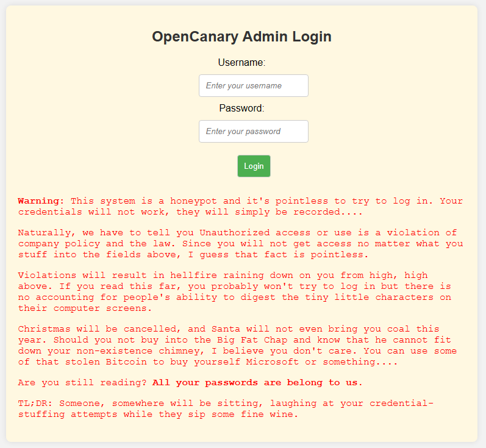Click the Username input field
Viewport: 486px width, 448px height.
point(253,85)
